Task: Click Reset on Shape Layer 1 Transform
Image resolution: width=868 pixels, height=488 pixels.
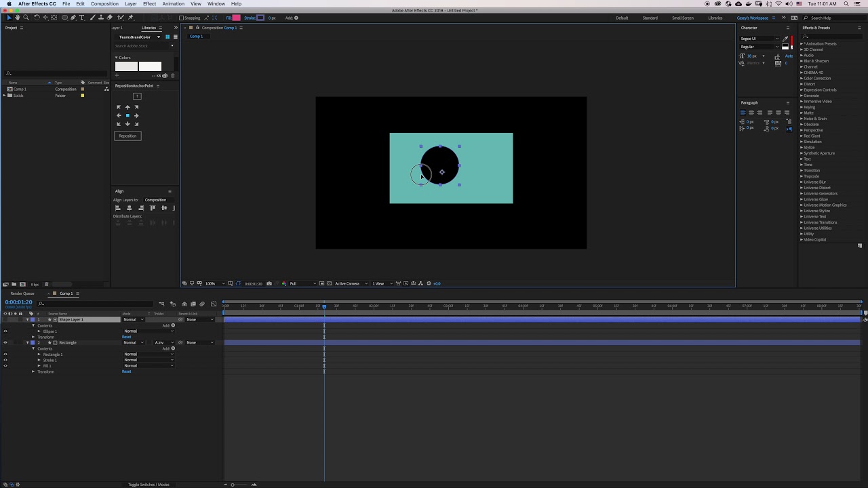Action: [x=127, y=337]
